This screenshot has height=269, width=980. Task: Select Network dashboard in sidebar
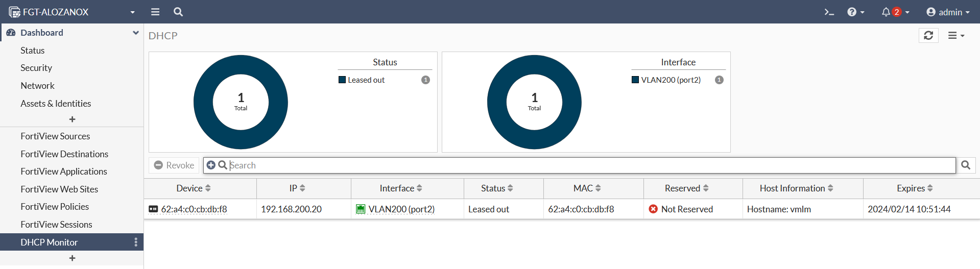[x=37, y=85]
